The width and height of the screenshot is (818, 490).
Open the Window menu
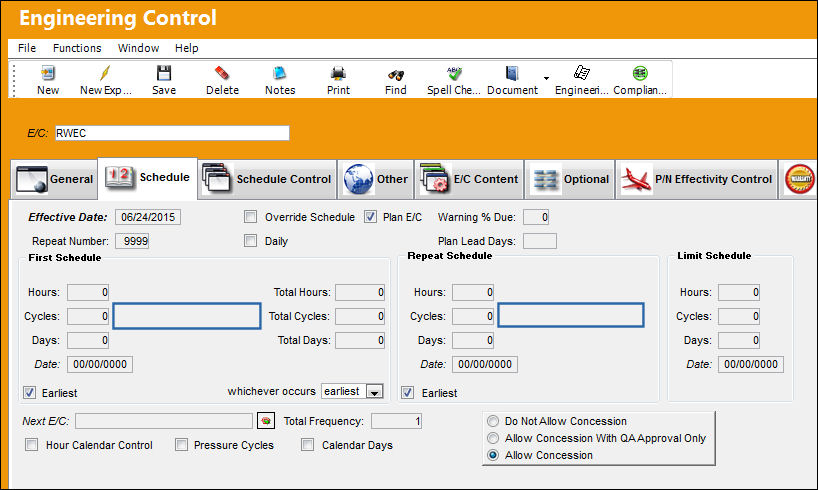(x=138, y=48)
